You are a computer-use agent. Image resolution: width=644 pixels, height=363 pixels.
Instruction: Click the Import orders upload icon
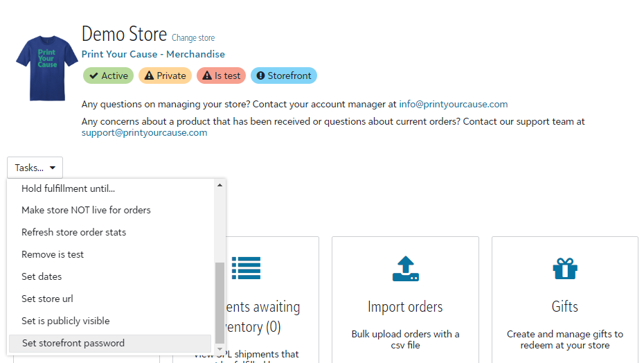(x=405, y=269)
